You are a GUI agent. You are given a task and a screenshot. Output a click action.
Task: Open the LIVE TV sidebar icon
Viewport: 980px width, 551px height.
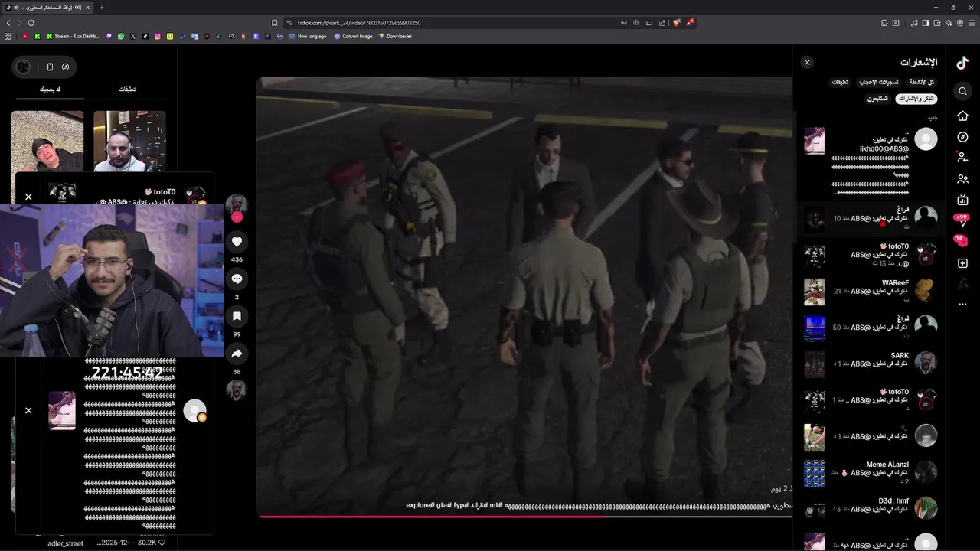[x=962, y=200]
